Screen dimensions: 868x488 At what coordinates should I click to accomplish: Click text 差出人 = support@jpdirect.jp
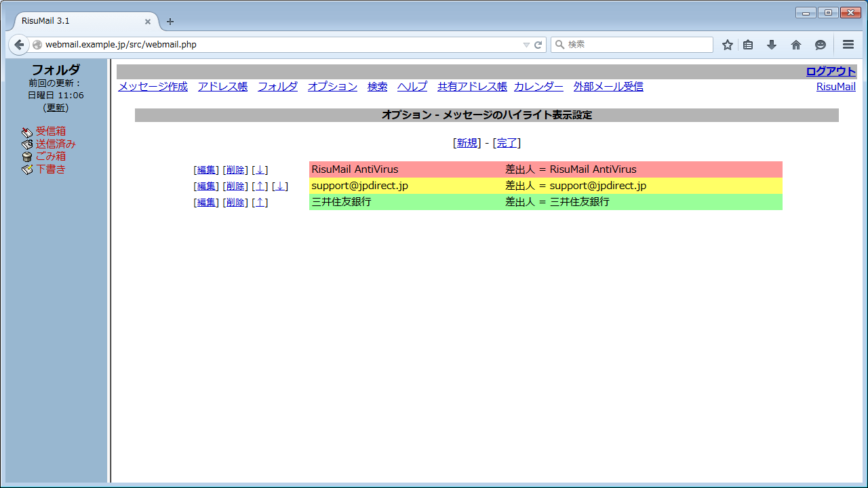[576, 186]
